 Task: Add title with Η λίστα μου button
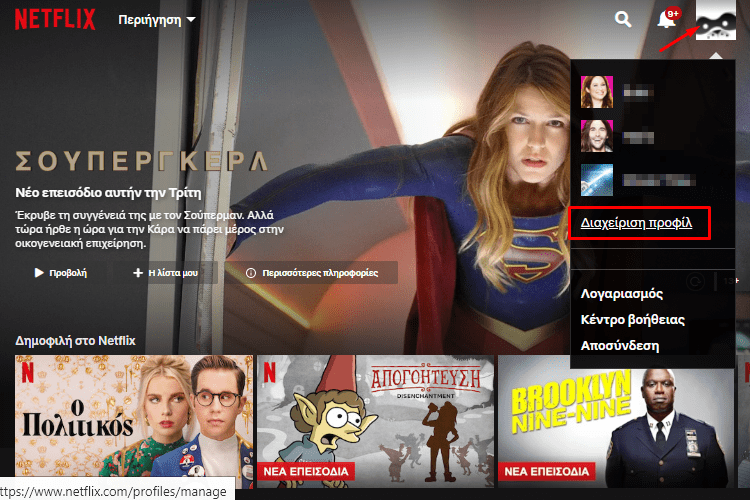pos(165,273)
